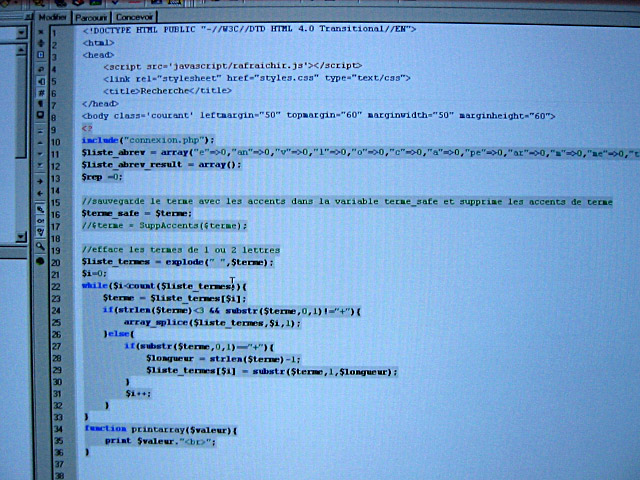Click the body class='courant' line

tap(318, 116)
